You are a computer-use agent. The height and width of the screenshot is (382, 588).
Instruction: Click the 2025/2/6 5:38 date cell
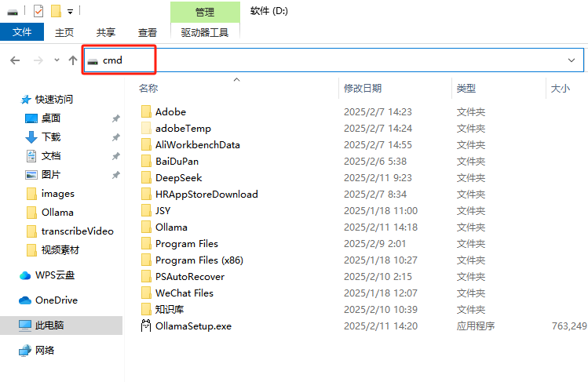point(375,162)
